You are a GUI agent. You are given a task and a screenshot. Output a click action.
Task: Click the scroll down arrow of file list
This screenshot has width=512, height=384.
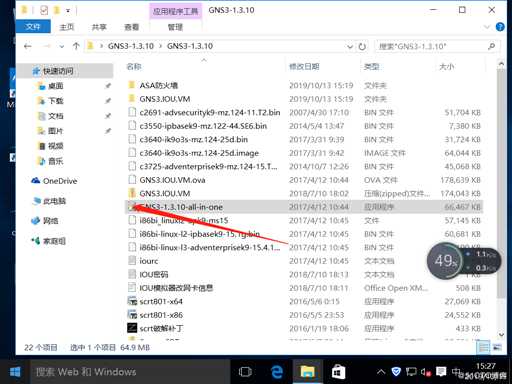click(x=501, y=334)
